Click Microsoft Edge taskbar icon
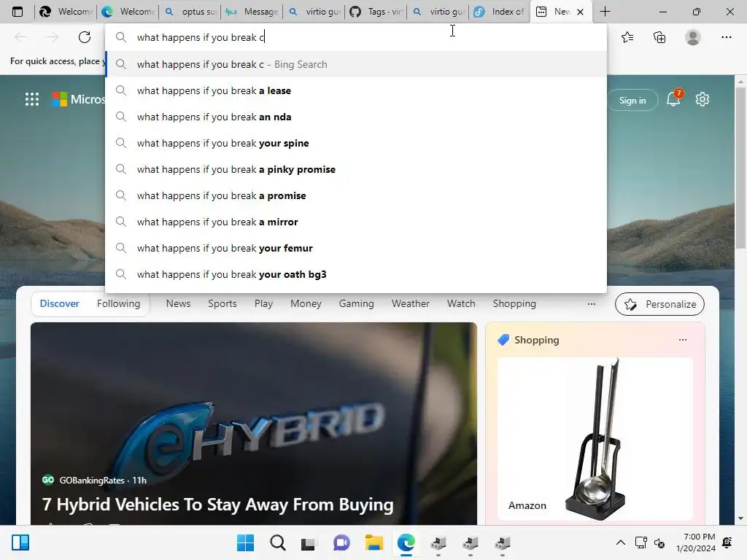The image size is (747, 560). pyautogui.click(x=406, y=542)
